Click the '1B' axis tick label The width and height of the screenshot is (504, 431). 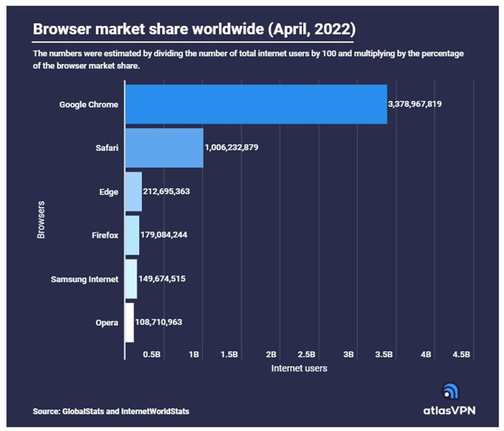(x=194, y=355)
